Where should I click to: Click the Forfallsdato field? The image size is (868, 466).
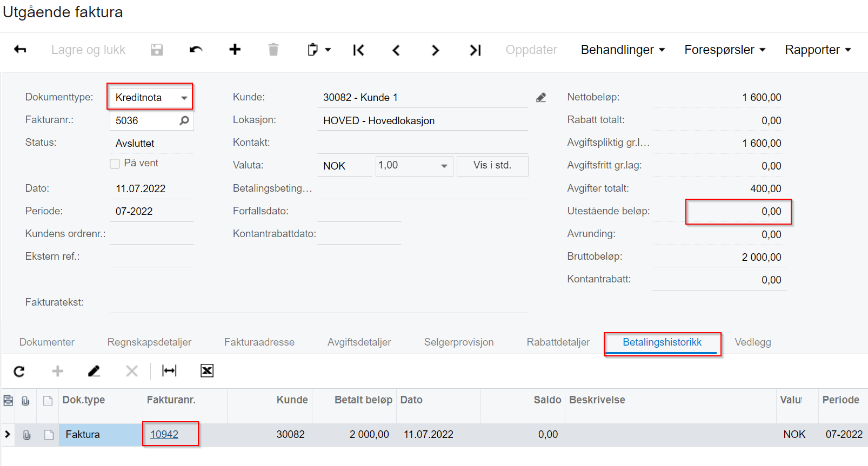click(359, 211)
